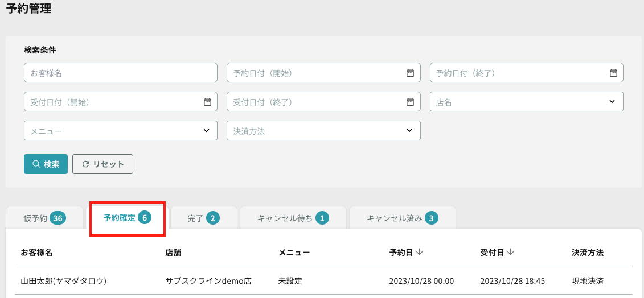The height and width of the screenshot is (298, 644).
Task: Open the キャンセル待ち tab
Action: tap(293, 218)
